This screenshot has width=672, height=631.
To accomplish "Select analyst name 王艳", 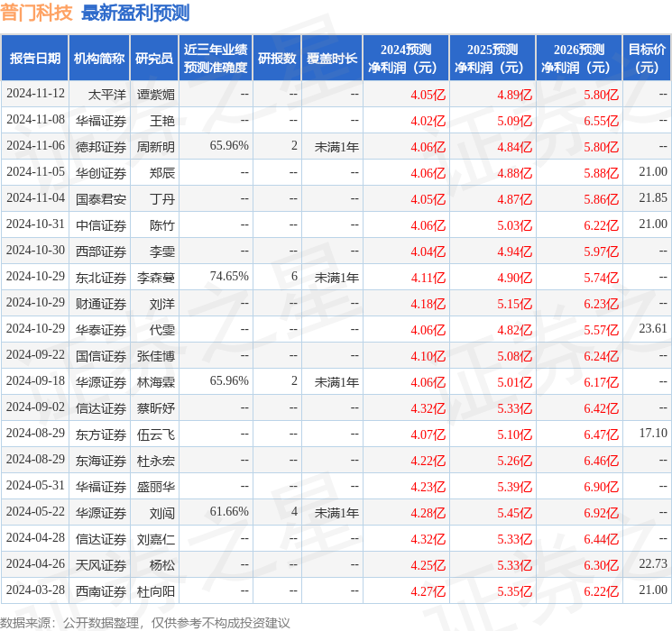I will (162, 121).
